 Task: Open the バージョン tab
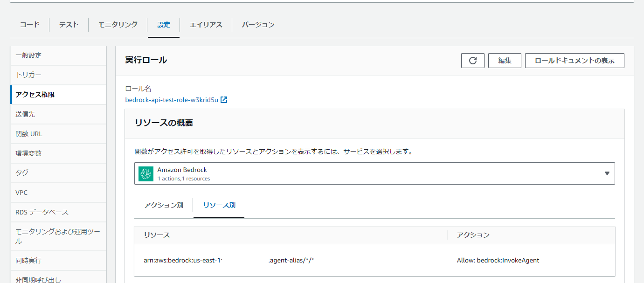pos(257,24)
